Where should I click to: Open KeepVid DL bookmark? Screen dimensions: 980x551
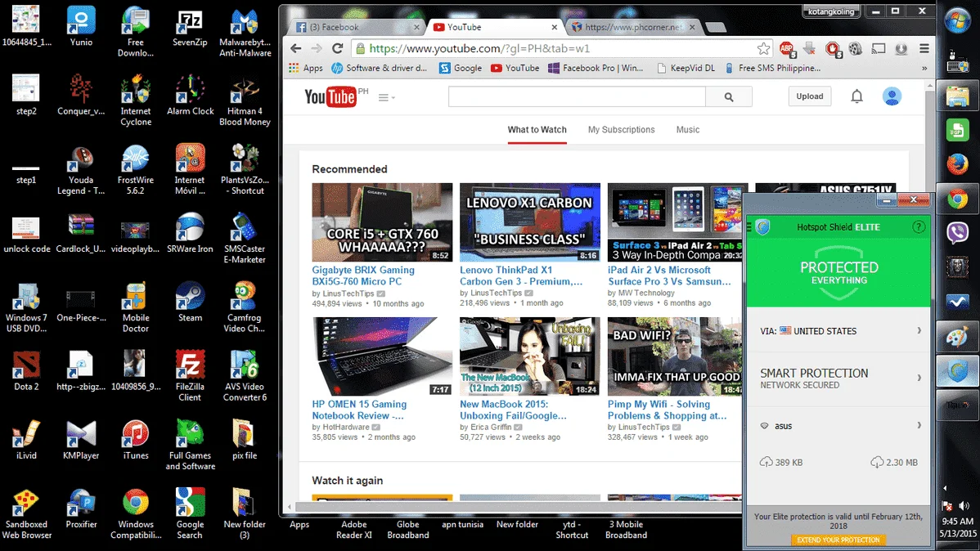point(686,68)
